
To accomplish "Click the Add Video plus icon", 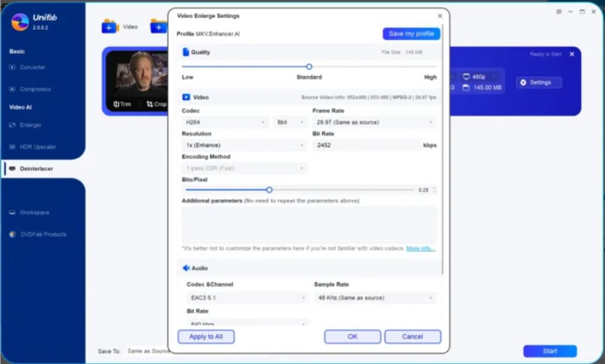I will pos(110,27).
